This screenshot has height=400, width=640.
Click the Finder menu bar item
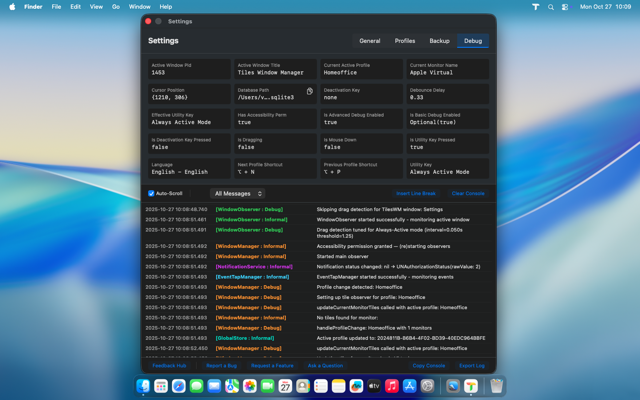[x=33, y=7]
